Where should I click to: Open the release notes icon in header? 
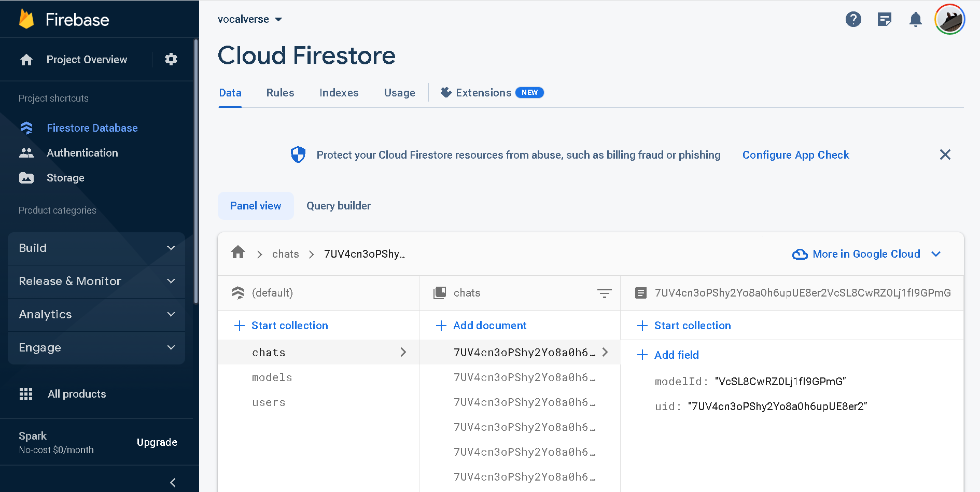[885, 20]
